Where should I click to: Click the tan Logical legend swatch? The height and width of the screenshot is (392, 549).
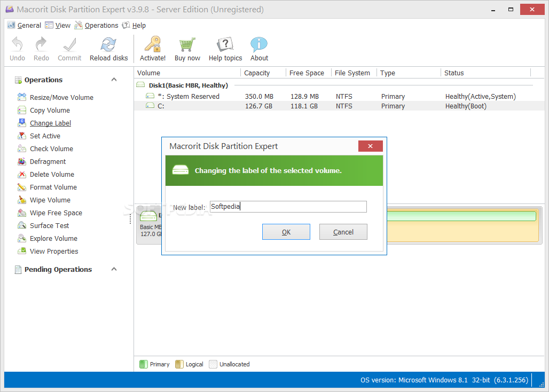click(x=179, y=364)
